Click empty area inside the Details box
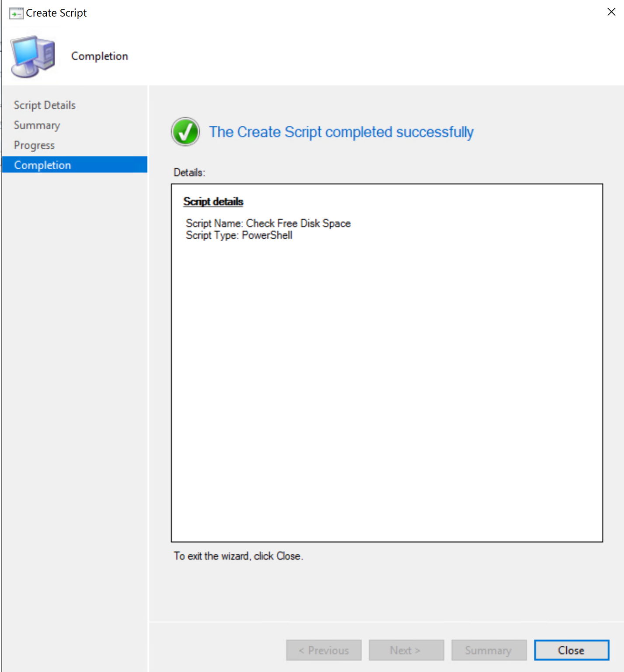This screenshot has width=624, height=672. (x=387, y=385)
